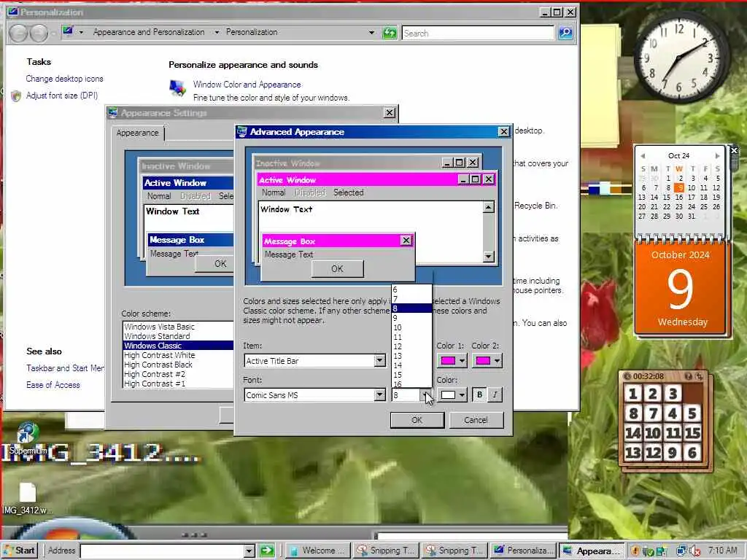
Task: Open the Start menu
Action: pyautogui.click(x=20, y=551)
